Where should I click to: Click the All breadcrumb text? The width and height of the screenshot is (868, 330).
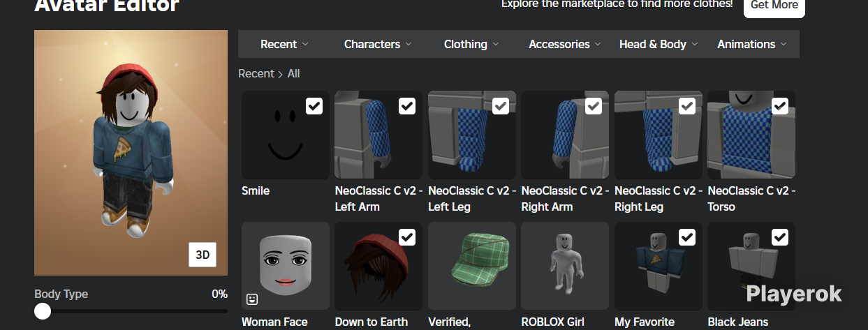pyautogui.click(x=294, y=73)
